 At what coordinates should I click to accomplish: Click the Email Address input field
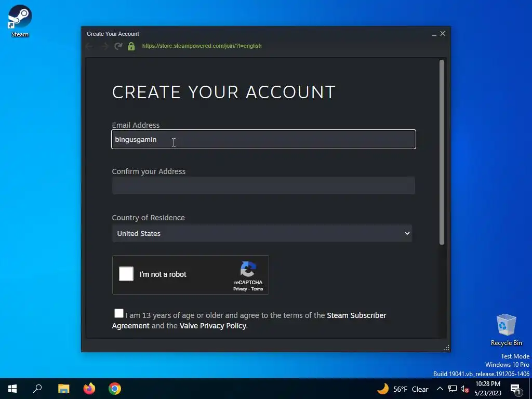pos(263,139)
